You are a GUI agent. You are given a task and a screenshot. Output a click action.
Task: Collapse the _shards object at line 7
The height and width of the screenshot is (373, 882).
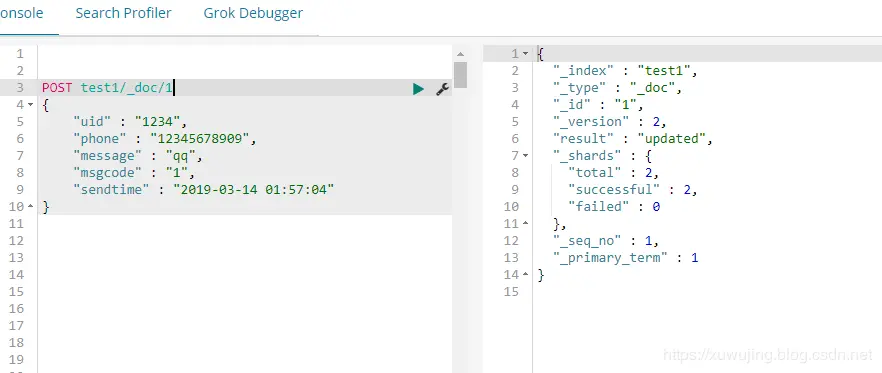[x=525, y=155]
